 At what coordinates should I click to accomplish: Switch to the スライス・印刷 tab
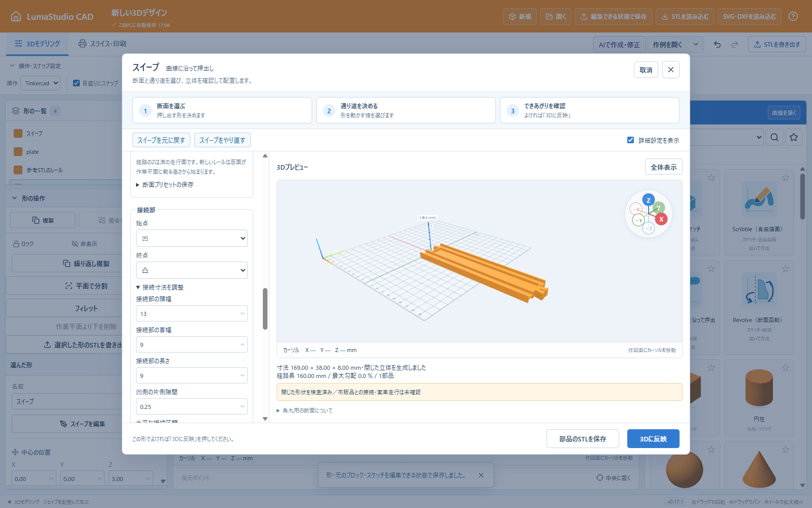[102, 44]
